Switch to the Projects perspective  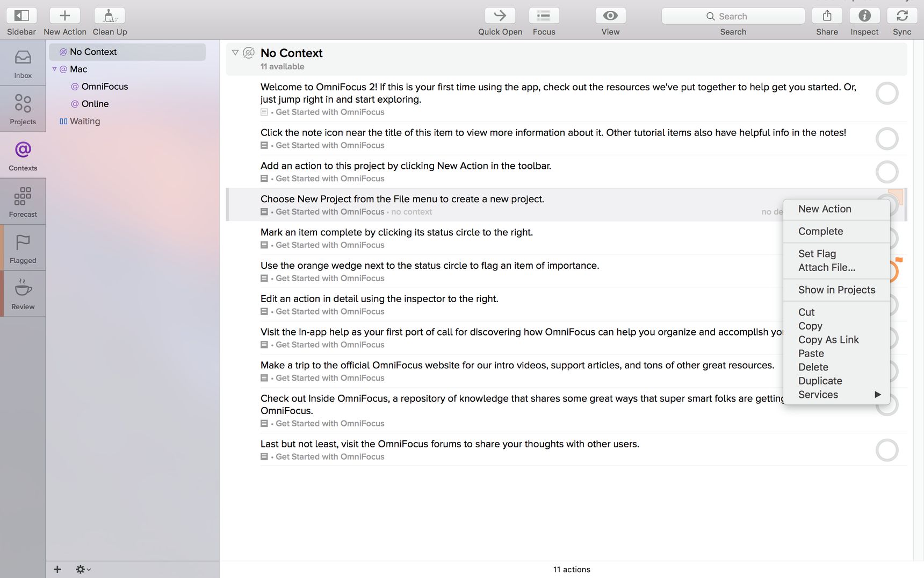[x=23, y=110]
